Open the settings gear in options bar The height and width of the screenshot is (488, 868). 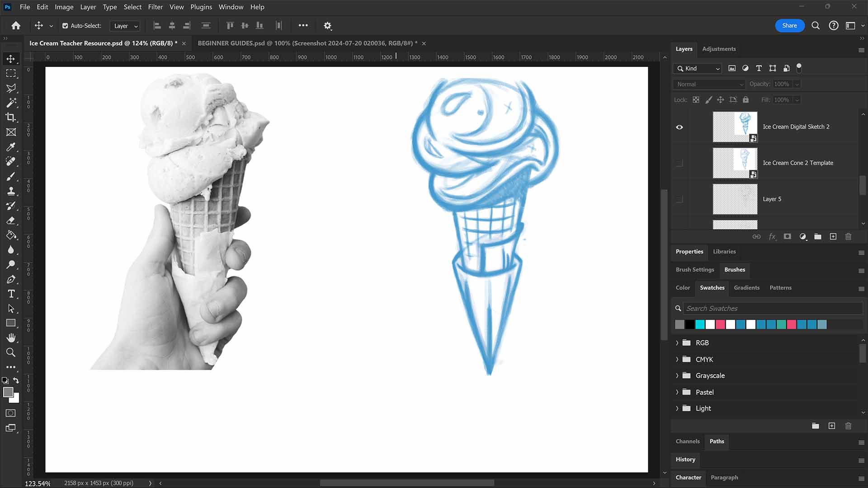pos(328,26)
